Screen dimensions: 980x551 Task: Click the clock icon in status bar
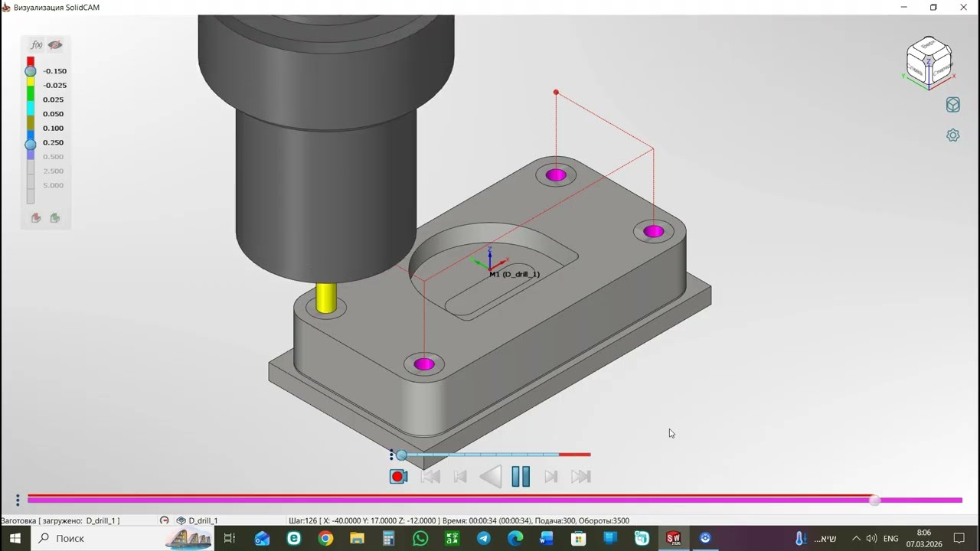pyautogui.click(x=164, y=520)
